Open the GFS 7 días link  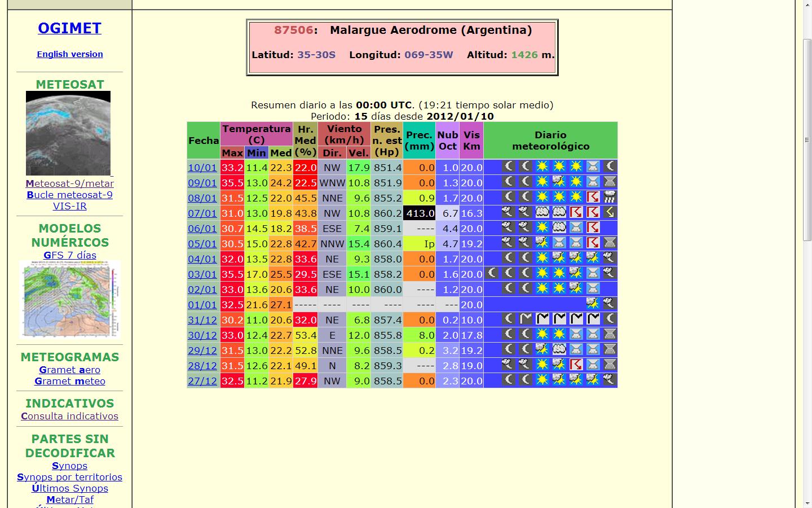tap(70, 255)
